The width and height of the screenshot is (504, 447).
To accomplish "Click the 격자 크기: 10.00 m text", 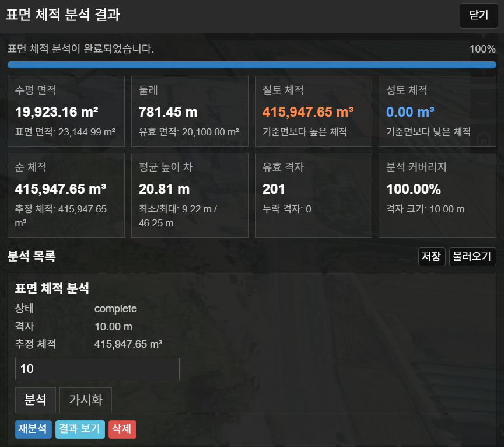I will pyautogui.click(x=425, y=209).
